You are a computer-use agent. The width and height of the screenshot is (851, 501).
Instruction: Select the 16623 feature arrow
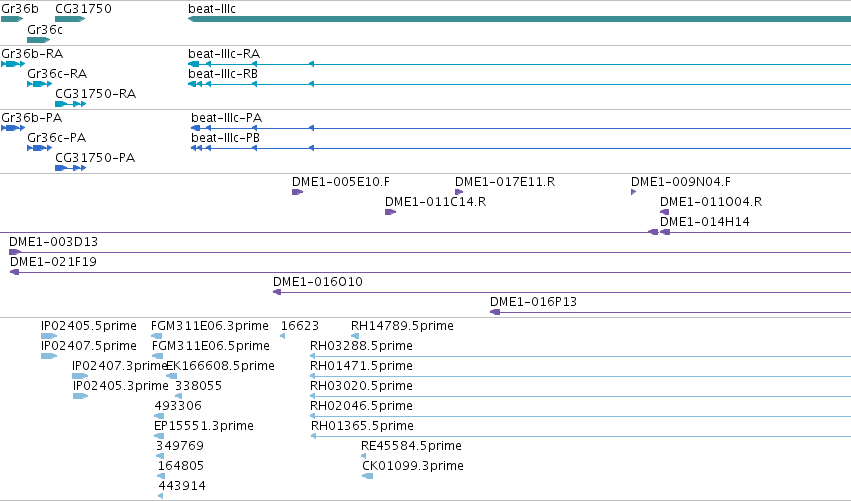pos(283,336)
